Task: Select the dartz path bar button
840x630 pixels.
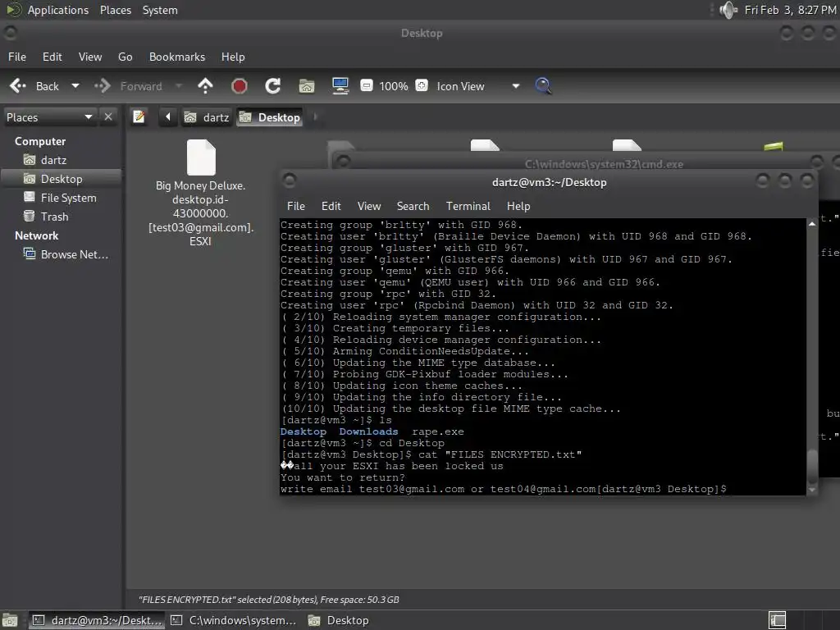Action: pos(206,117)
